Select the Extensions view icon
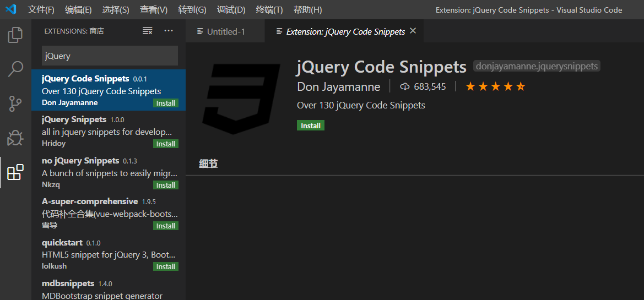 [x=15, y=172]
